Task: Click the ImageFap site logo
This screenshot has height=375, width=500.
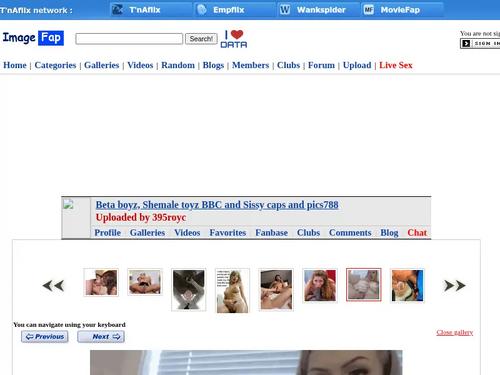Action: coord(33,38)
